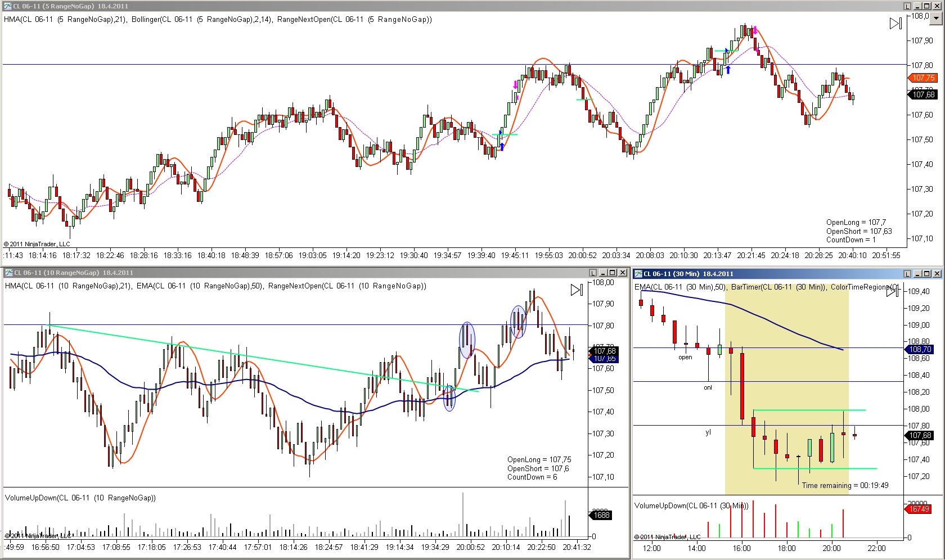Click the 'OpenShort = 107,6' text in the 10 RangeNoGap chart

tap(538, 468)
